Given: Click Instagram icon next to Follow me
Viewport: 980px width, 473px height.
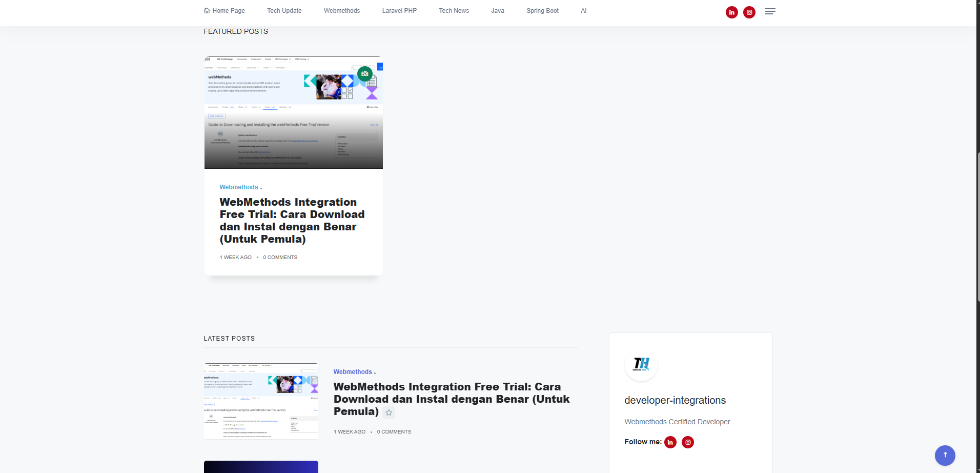Looking at the screenshot, I should (688, 442).
